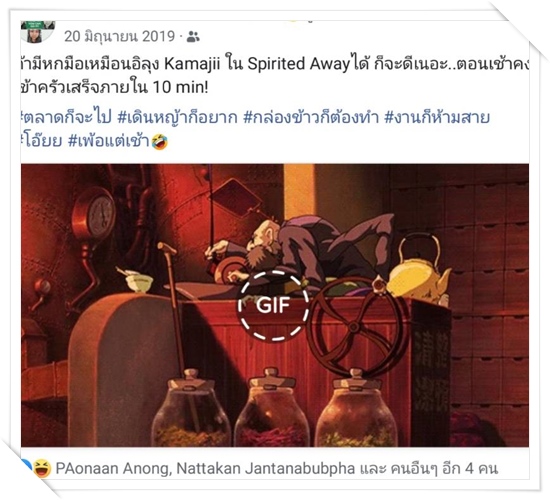Open hashtag #ตลาดก็จะไป
The width and height of the screenshot is (550, 500).
pos(66,118)
